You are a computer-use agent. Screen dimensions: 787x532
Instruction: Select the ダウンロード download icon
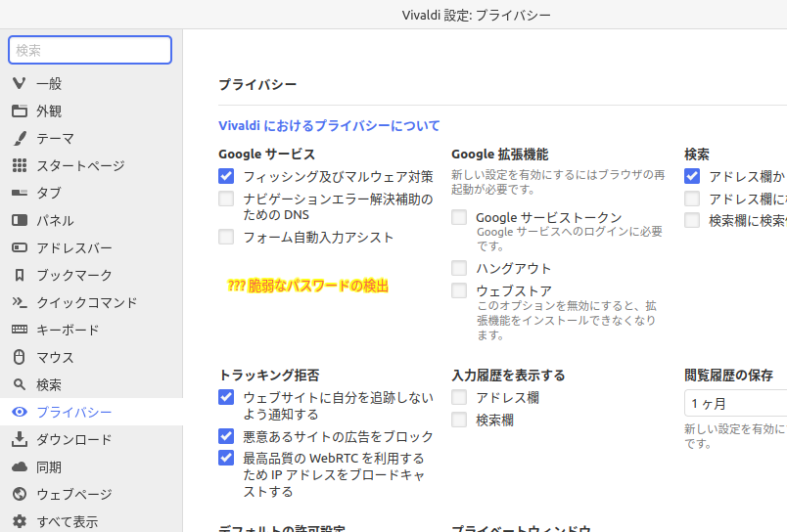point(19,439)
